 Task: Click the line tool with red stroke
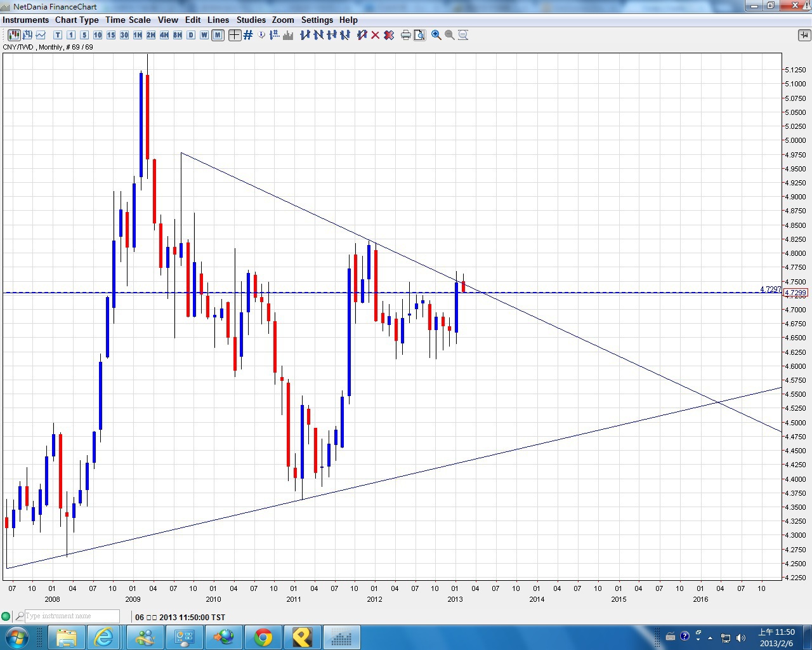(x=362, y=35)
